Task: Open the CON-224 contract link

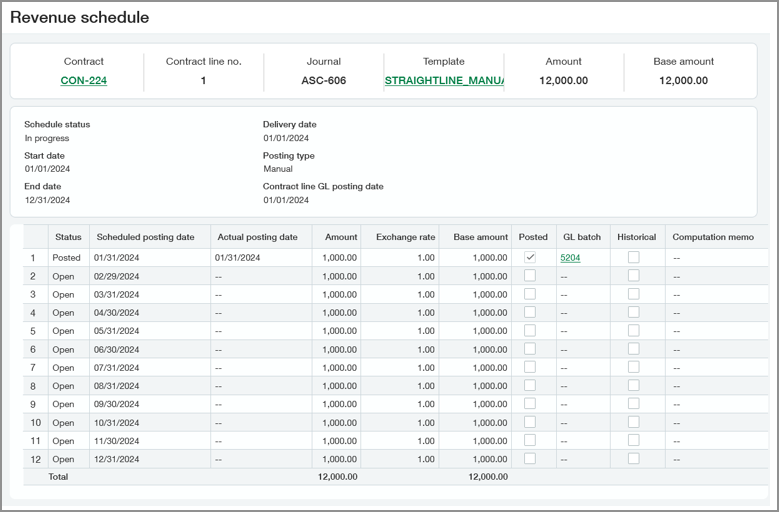Action: [x=83, y=80]
